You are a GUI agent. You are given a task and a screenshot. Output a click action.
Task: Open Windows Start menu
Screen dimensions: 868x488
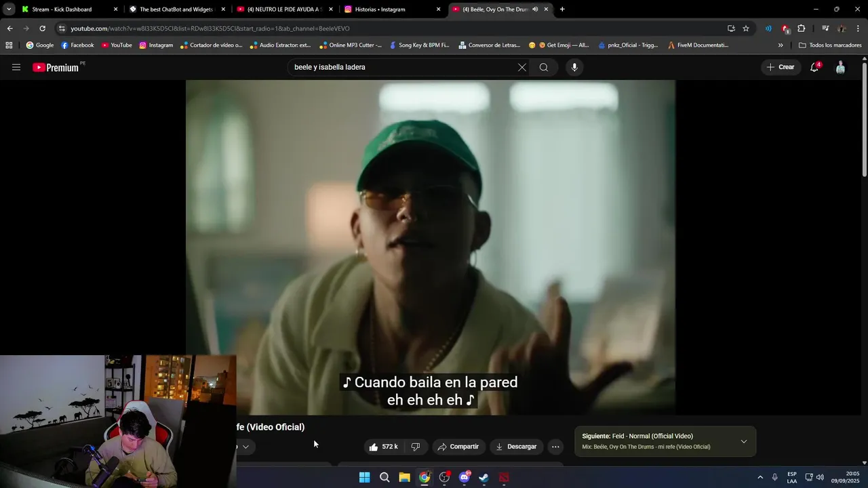[x=364, y=477]
